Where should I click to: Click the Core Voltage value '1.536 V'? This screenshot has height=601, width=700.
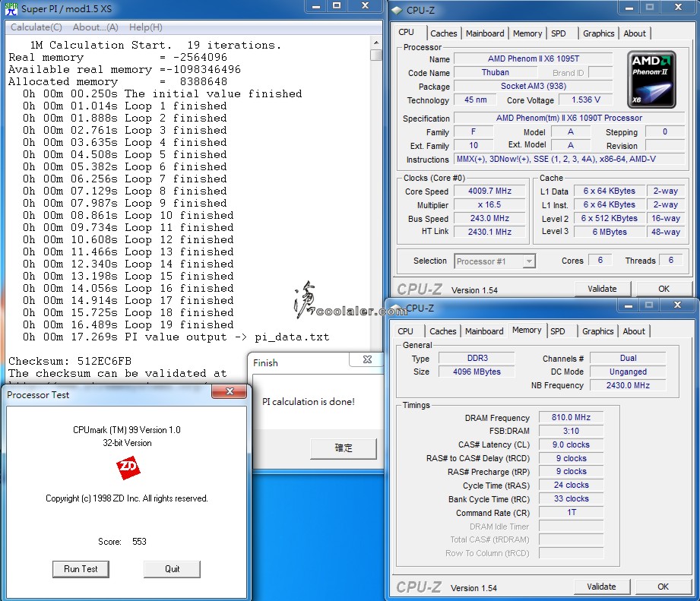pos(586,100)
